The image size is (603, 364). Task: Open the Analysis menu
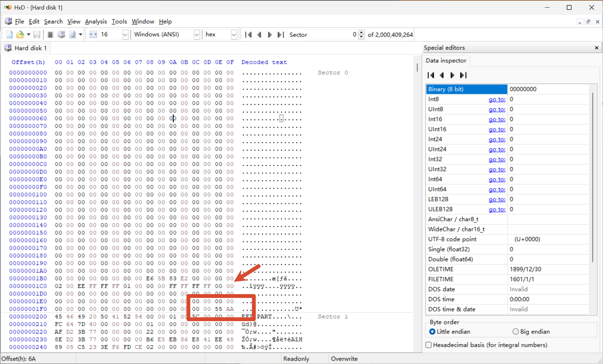96,22
